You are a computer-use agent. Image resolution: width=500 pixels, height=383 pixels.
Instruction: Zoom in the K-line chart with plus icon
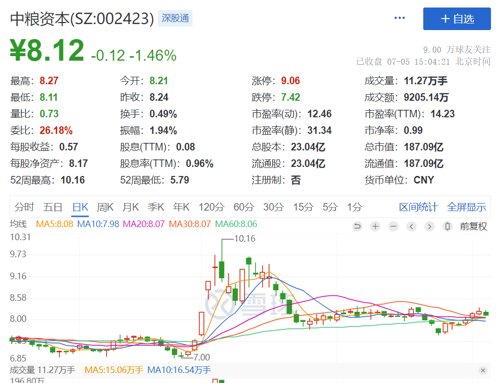coord(375,227)
